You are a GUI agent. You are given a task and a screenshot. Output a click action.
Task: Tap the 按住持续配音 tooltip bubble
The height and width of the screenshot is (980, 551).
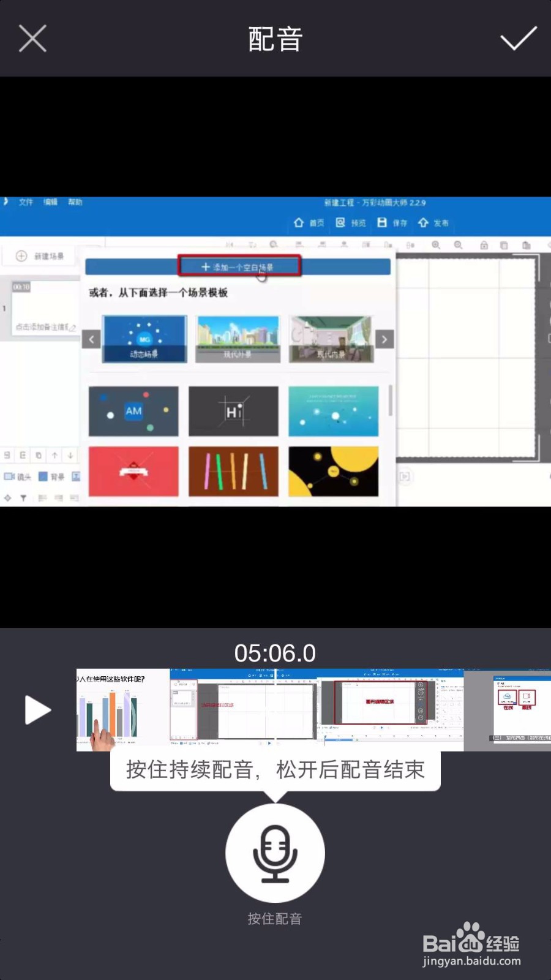pos(275,771)
